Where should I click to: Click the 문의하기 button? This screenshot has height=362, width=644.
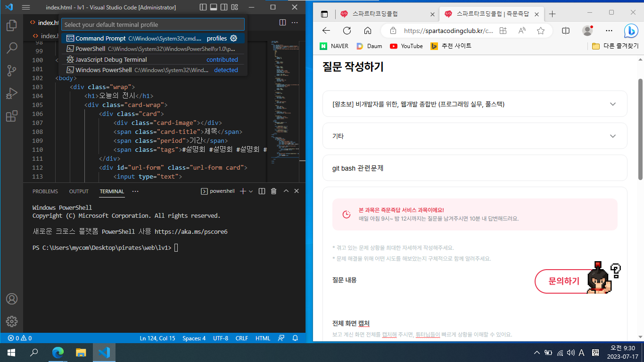(x=564, y=281)
